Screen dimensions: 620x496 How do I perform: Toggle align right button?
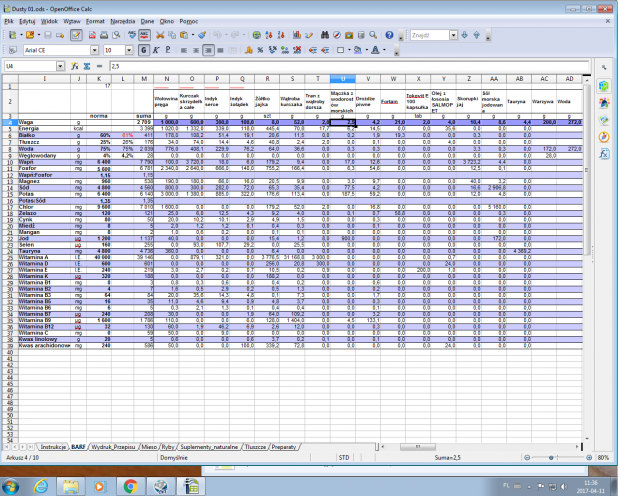208,50
